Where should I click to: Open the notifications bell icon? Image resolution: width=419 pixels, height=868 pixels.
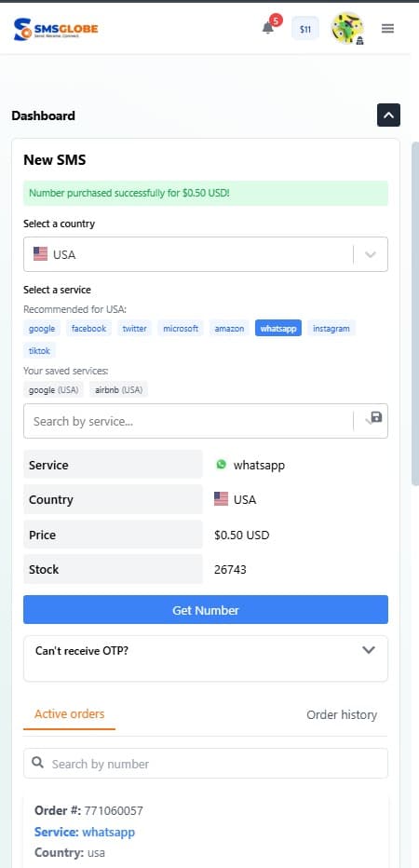point(268,28)
